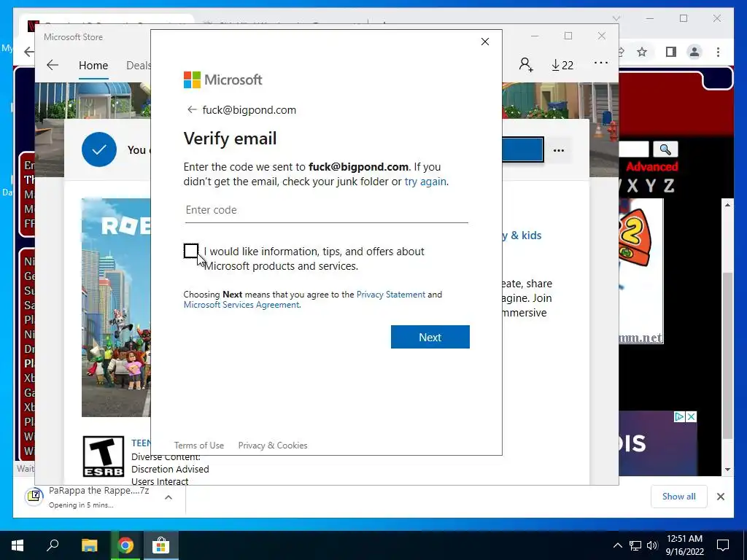Open Microsoft Services Agreement link

click(x=241, y=305)
